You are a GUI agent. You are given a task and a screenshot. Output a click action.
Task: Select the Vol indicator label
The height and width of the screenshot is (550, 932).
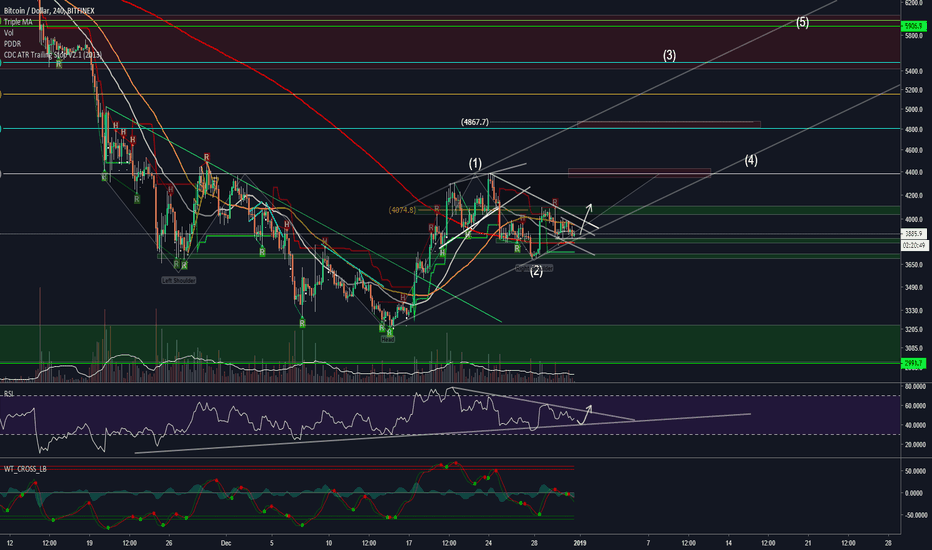pyautogui.click(x=8, y=33)
